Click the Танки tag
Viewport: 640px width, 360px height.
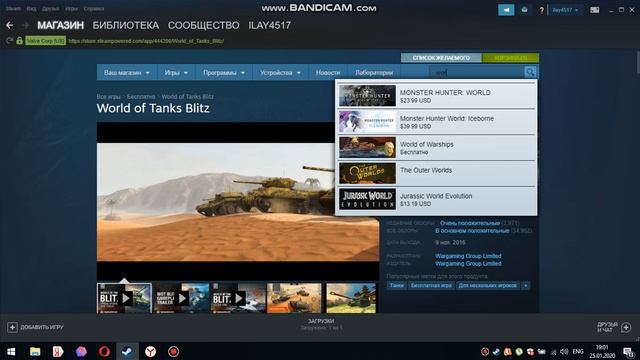[x=396, y=286]
